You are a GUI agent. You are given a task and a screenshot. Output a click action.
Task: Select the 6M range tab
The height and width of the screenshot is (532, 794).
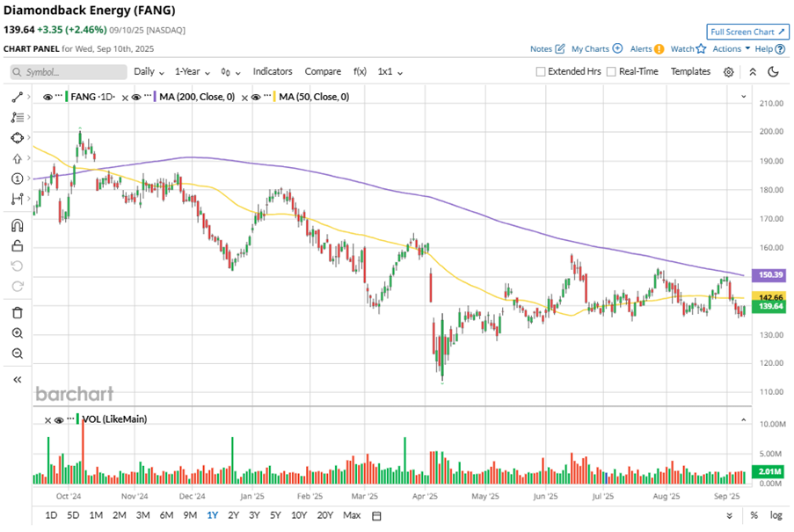click(x=166, y=515)
